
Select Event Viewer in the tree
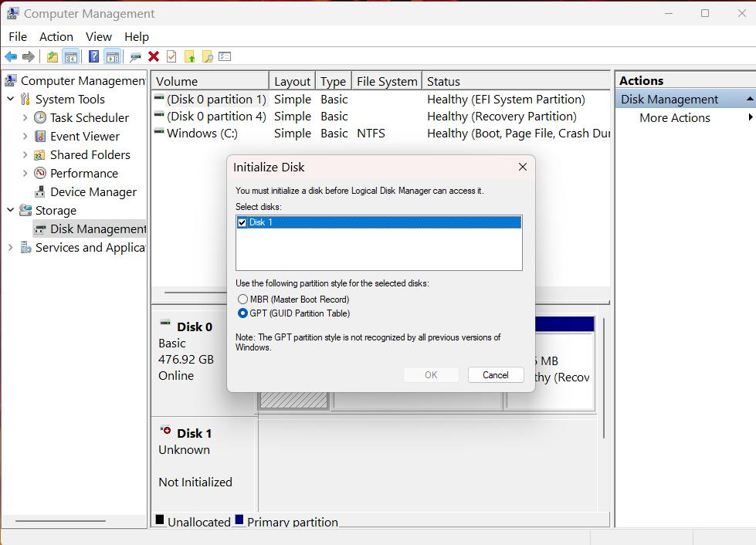coord(85,137)
